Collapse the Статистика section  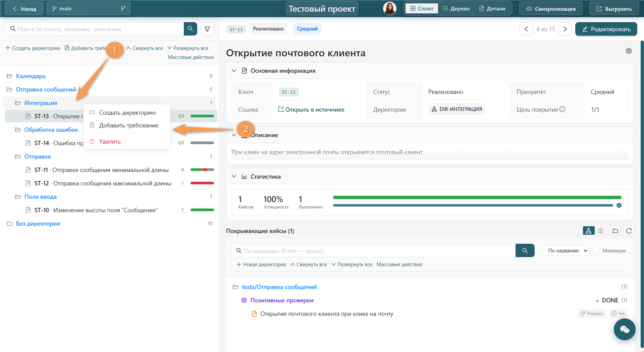[234, 177]
